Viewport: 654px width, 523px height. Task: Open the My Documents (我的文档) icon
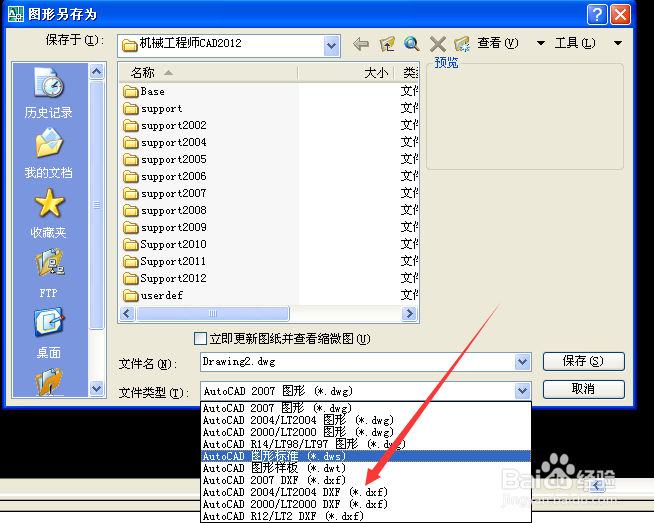[x=49, y=143]
